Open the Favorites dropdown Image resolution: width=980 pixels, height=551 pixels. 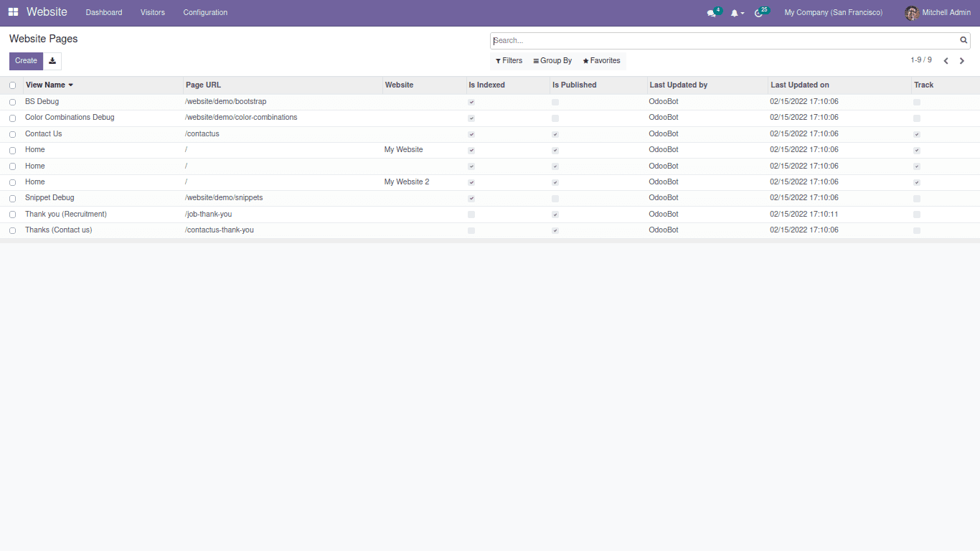pos(601,61)
